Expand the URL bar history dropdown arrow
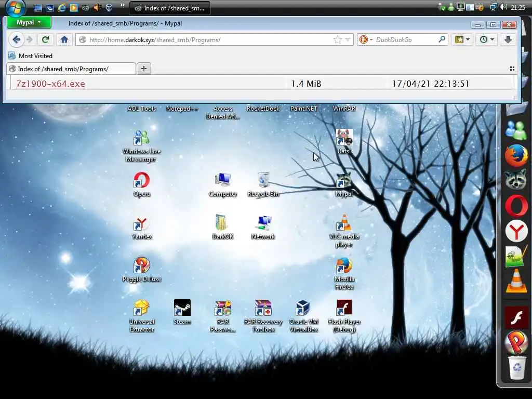532x399 pixels. click(348, 39)
